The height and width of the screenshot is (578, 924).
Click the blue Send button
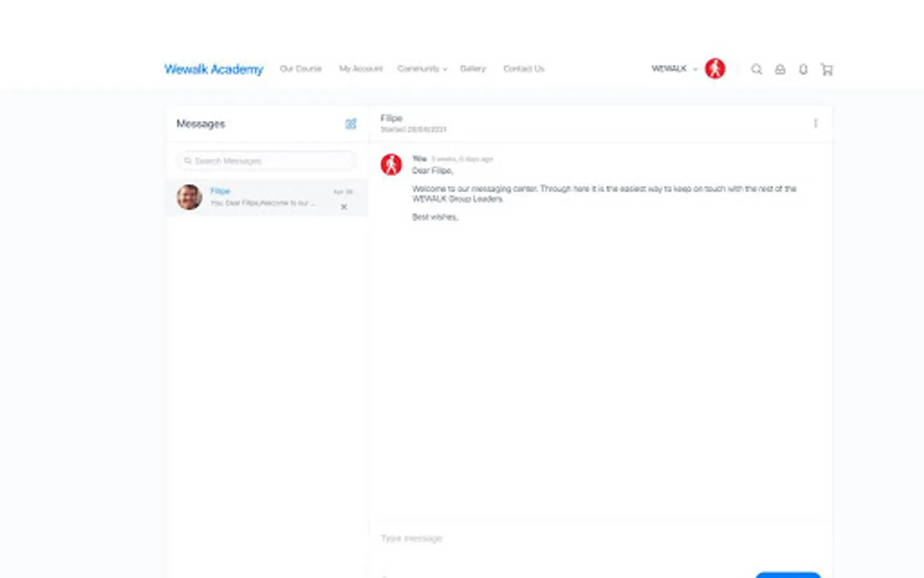pyautogui.click(x=788, y=575)
